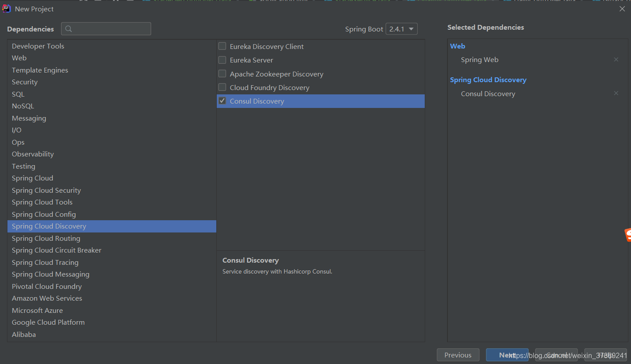This screenshot has height=364, width=631.
Task: Select Spring Cloud Tracing category
Action: pos(112,262)
